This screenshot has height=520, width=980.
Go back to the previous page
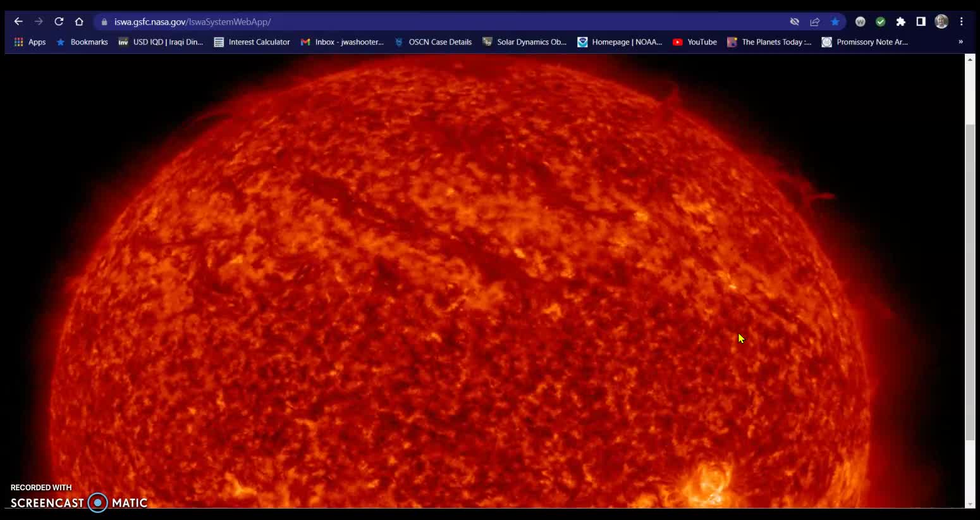click(x=18, y=22)
